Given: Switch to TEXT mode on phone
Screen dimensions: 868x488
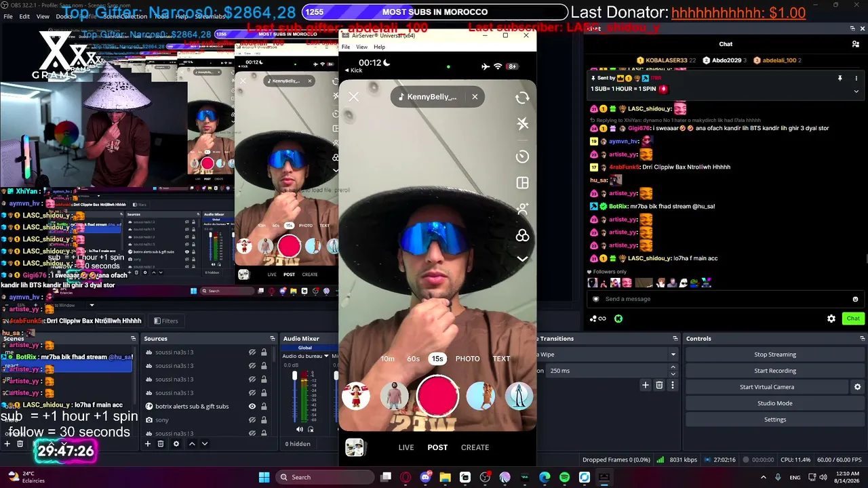Looking at the screenshot, I should coord(501,359).
